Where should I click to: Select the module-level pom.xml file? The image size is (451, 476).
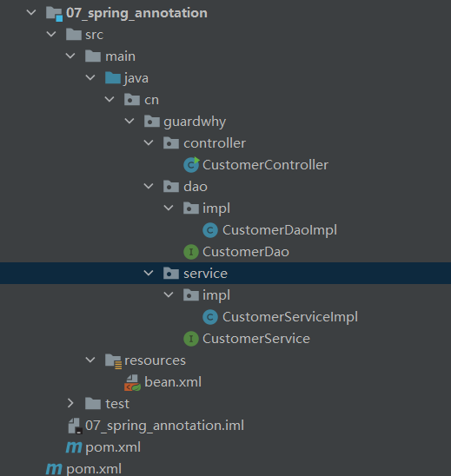(x=113, y=447)
